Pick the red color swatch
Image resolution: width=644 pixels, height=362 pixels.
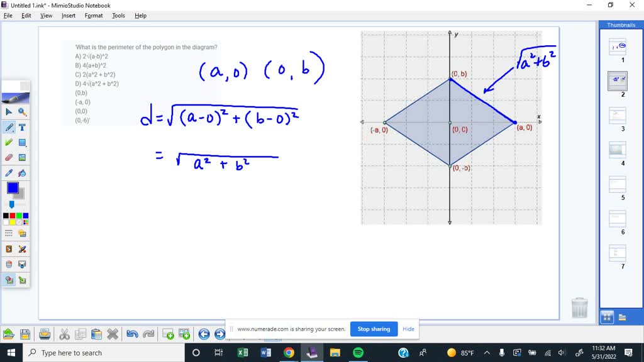pos(13,216)
